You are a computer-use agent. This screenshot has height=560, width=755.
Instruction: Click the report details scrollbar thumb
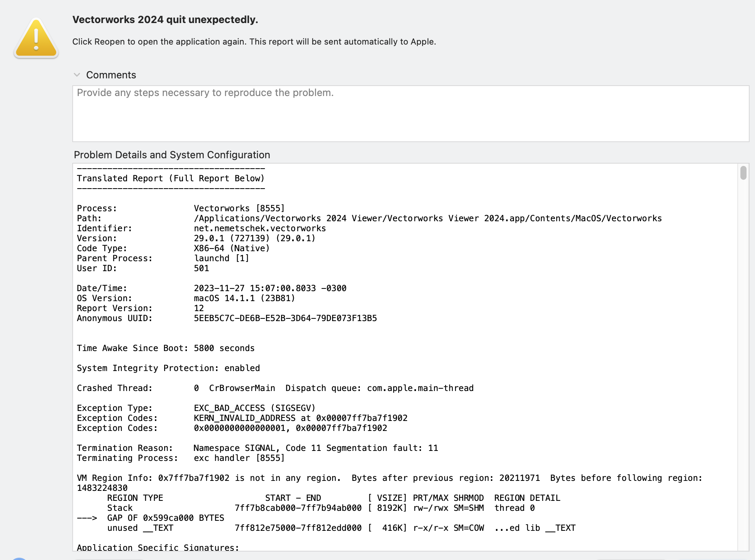743,172
